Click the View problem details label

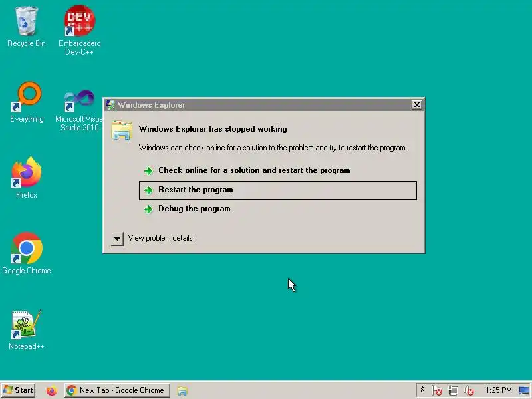pyautogui.click(x=160, y=238)
